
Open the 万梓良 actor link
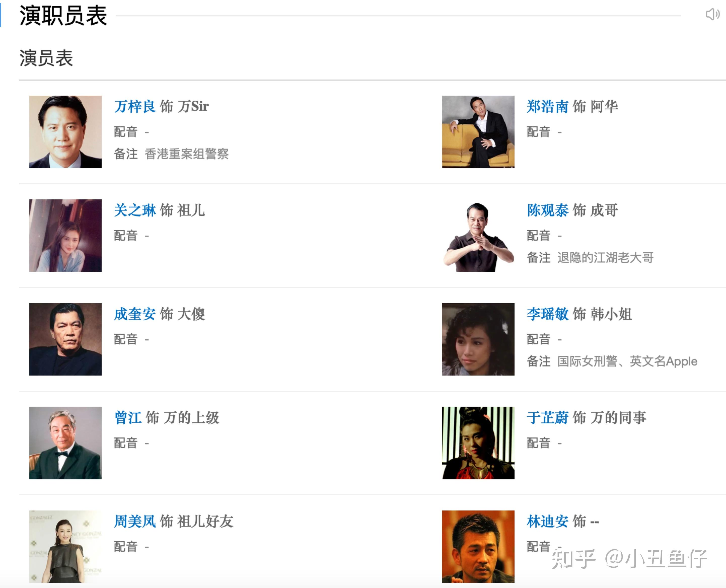coord(134,107)
